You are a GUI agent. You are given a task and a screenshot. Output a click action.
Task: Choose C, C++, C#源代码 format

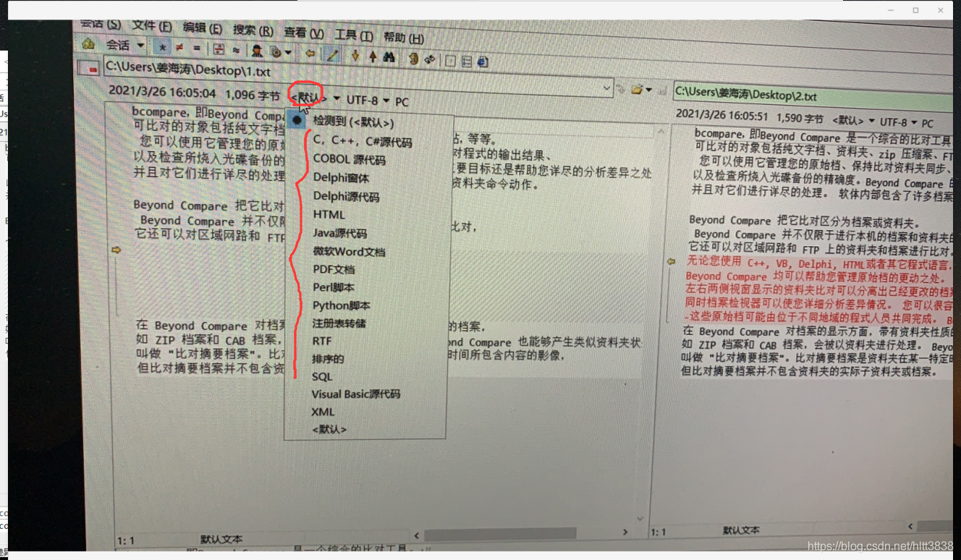(362, 142)
